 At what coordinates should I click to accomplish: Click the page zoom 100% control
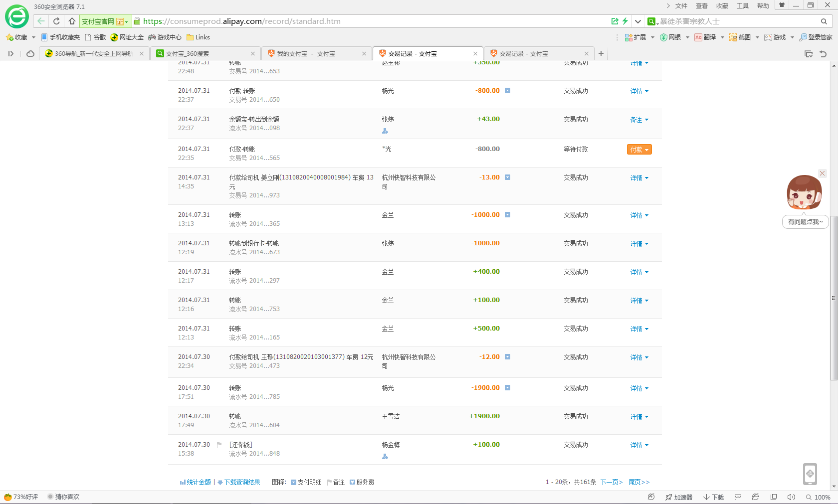pos(818,497)
